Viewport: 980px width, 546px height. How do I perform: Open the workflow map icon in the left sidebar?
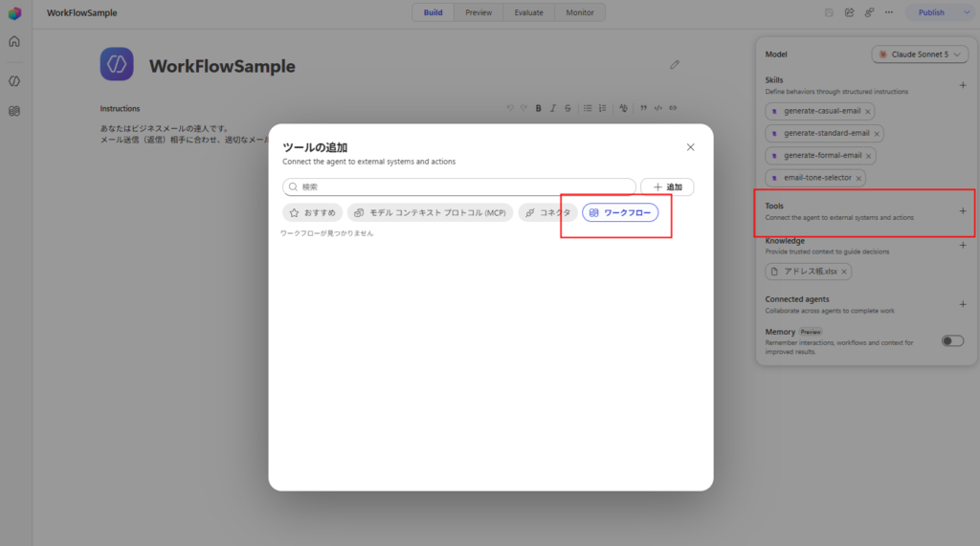coord(14,111)
